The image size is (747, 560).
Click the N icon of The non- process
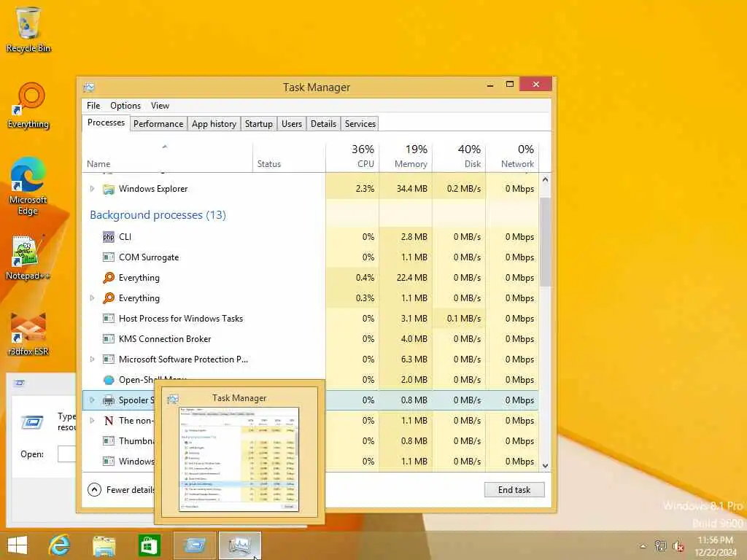pos(109,421)
